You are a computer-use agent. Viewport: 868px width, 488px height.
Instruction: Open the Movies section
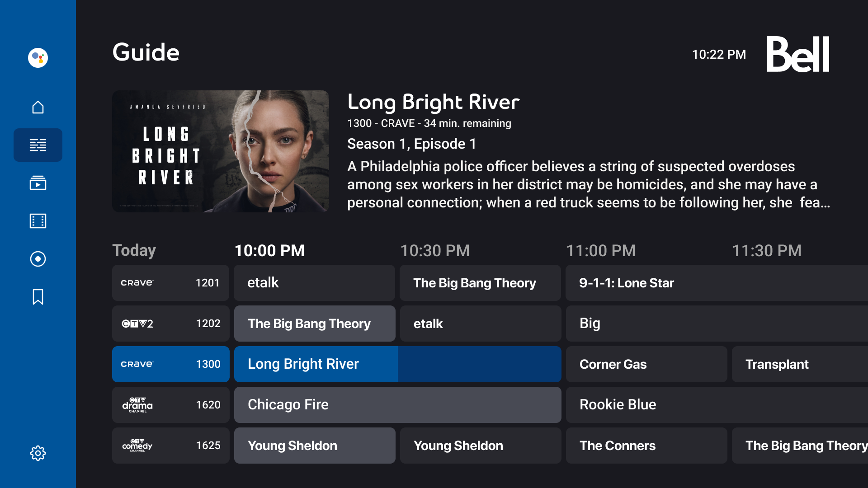(38, 221)
